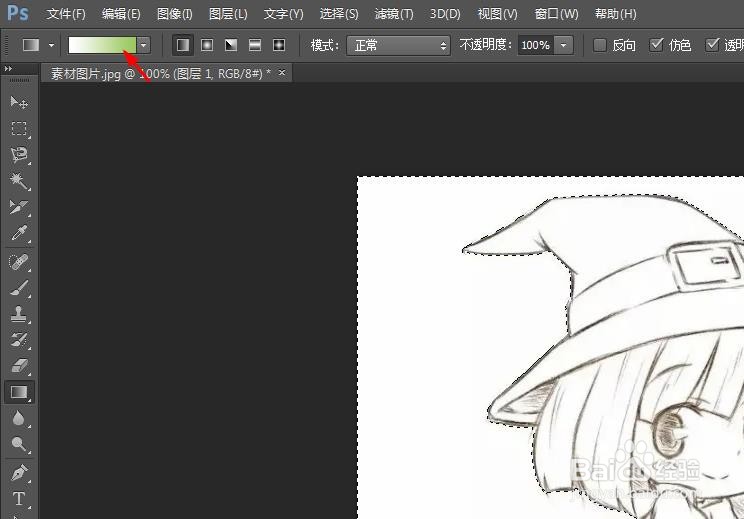Select the Clone Stamp tool
The width and height of the screenshot is (744, 519).
point(19,314)
